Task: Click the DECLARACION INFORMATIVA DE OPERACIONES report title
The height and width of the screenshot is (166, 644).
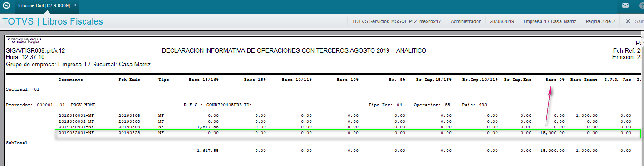Action: point(294,50)
